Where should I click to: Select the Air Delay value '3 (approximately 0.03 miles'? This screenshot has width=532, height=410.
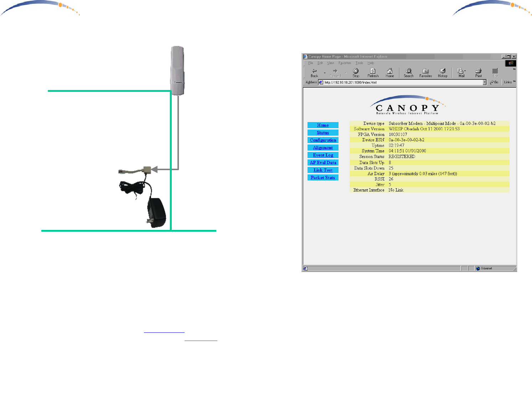coord(413,174)
